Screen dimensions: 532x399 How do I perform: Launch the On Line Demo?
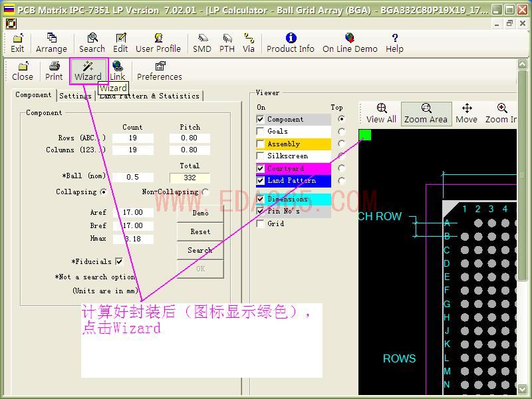(350, 43)
